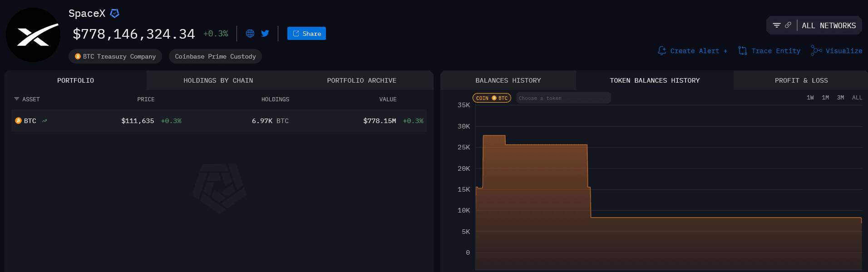Click the SpaceX logo avatar
868x272 pixels.
(33, 35)
